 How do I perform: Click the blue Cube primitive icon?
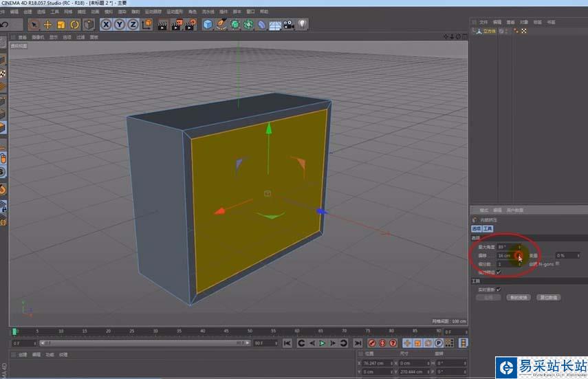pos(208,25)
